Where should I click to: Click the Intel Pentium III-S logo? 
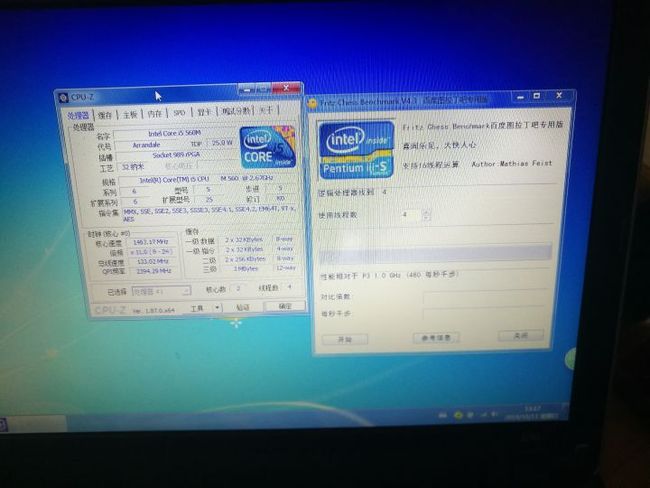pyautogui.click(x=356, y=150)
